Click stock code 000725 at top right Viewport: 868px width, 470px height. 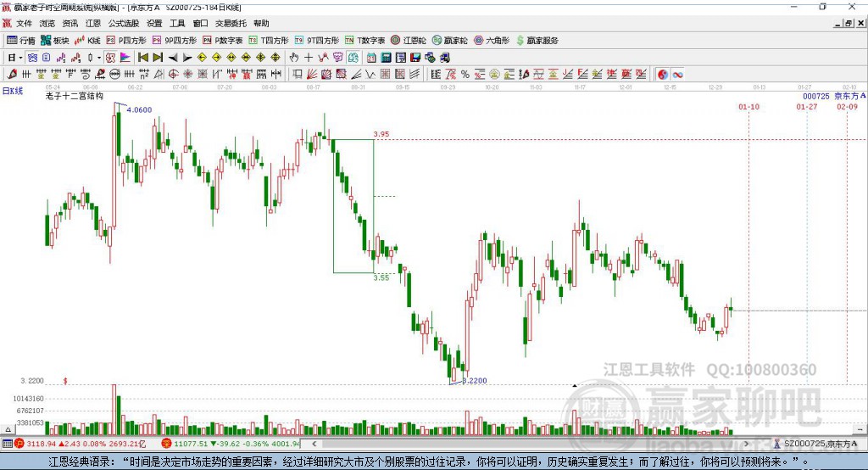pos(816,96)
